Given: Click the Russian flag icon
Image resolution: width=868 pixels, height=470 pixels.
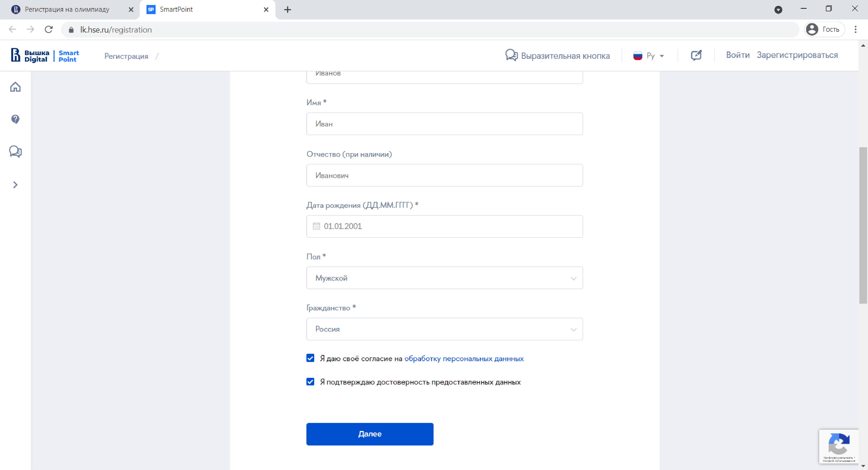Looking at the screenshot, I should (x=638, y=56).
